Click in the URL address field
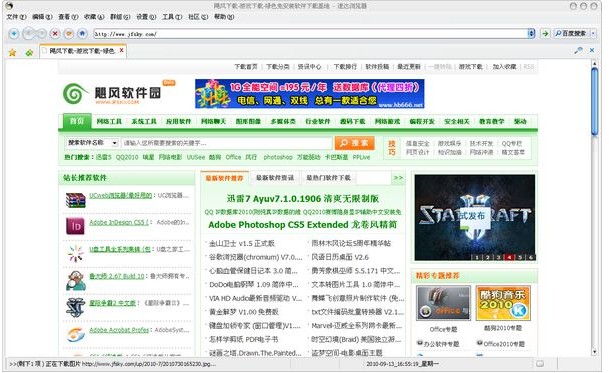Image resolution: width=609 pixels, height=373 pixels. pos(310,34)
